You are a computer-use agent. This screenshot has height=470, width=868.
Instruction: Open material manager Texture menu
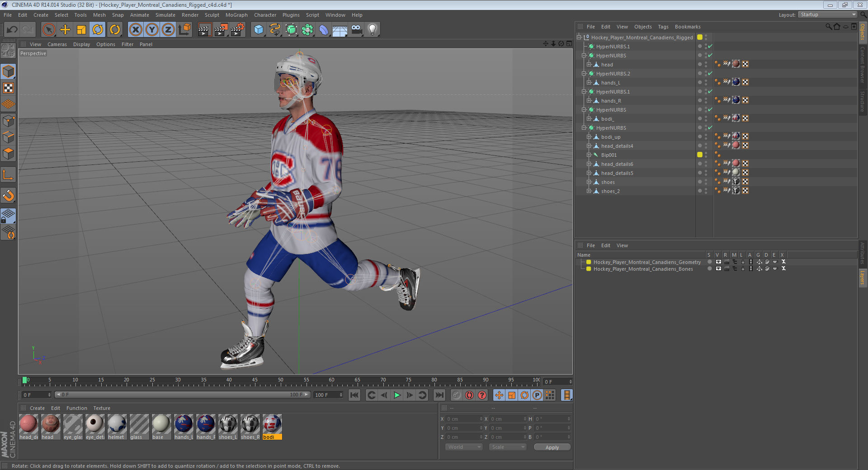coord(102,408)
